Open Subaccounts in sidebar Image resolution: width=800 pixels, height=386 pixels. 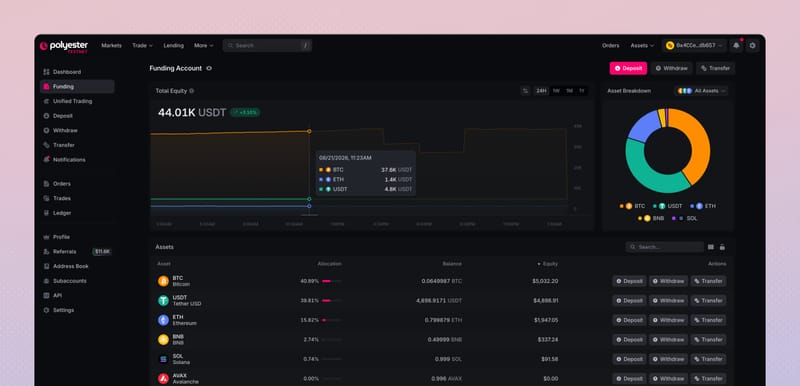[x=77, y=281]
